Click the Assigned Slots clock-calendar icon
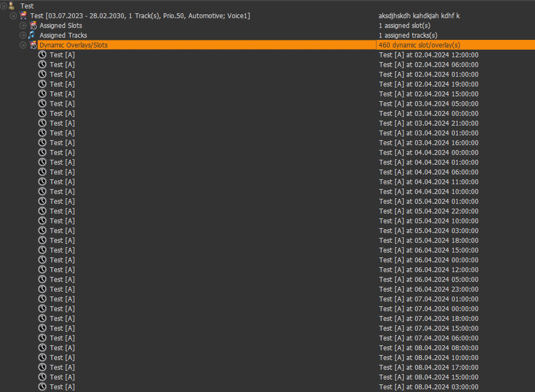 pos(33,26)
